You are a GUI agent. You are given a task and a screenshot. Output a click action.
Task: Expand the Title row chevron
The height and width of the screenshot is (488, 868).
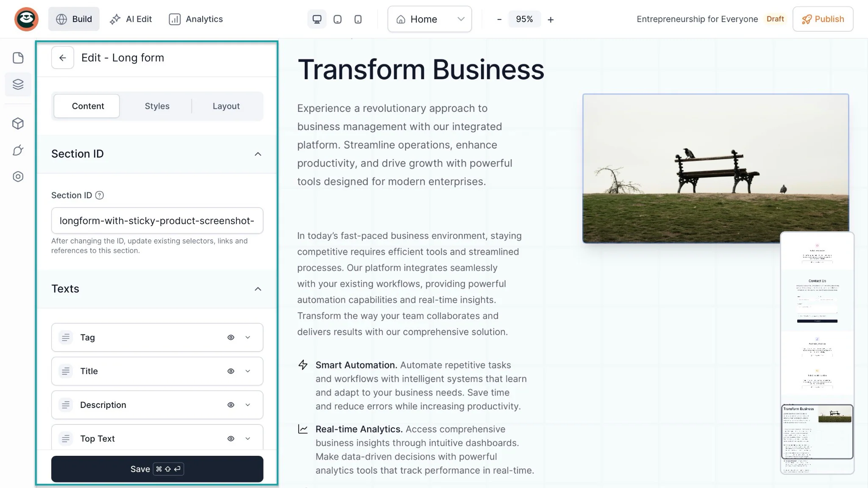click(248, 371)
